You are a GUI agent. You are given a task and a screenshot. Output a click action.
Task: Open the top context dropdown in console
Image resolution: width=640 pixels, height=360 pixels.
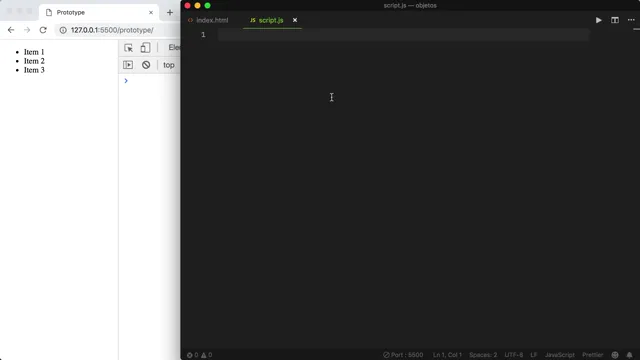pos(169,65)
